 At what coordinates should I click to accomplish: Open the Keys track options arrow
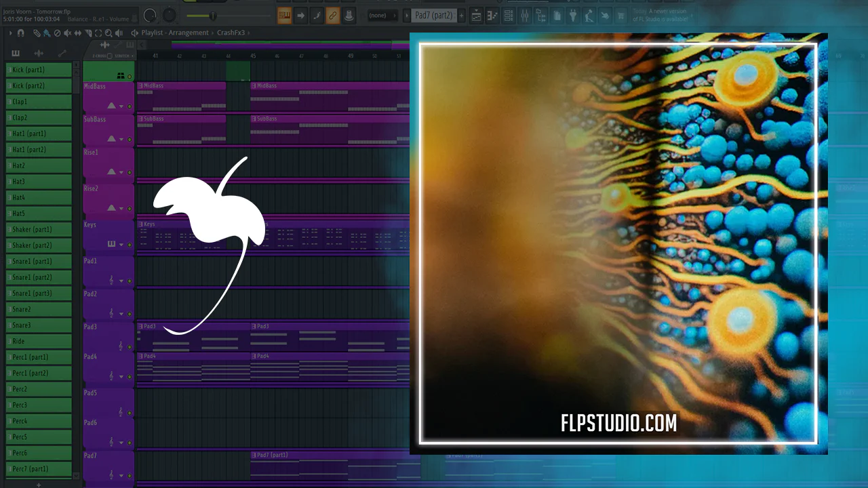121,245
